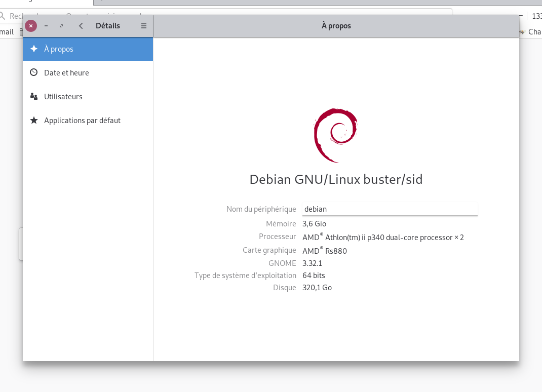Click the À propos header title
The image size is (542, 392).
click(336, 26)
